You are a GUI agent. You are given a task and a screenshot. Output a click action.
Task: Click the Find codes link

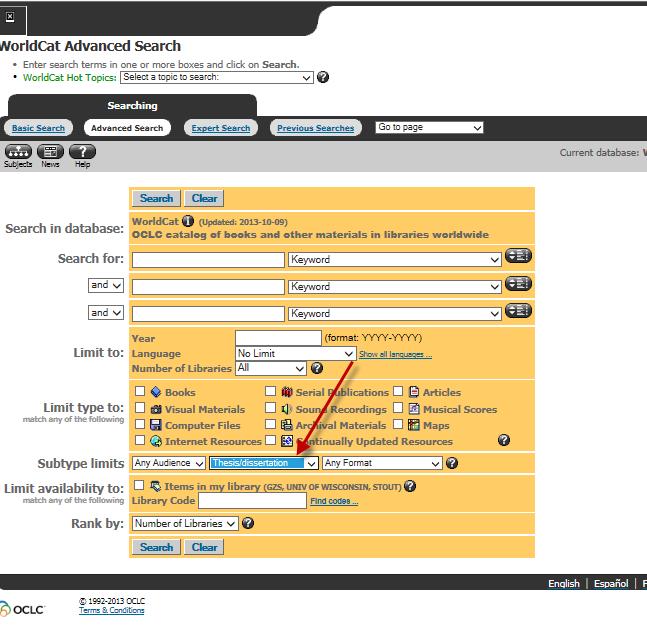pos(334,501)
